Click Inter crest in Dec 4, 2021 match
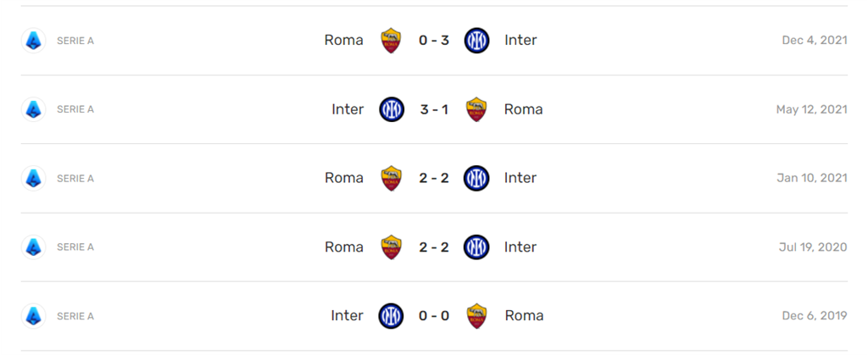The image size is (868, 355). pos(477,40)
